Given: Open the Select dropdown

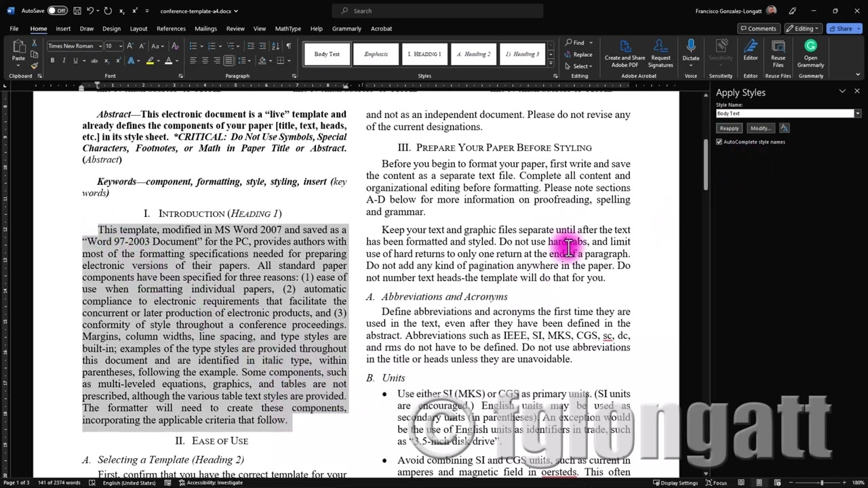Looking at the screenshot, I should tap(580, 66).
